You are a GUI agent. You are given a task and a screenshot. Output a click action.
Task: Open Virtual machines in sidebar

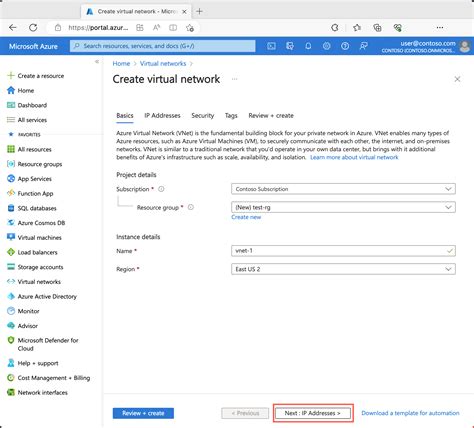coord(34,237)
